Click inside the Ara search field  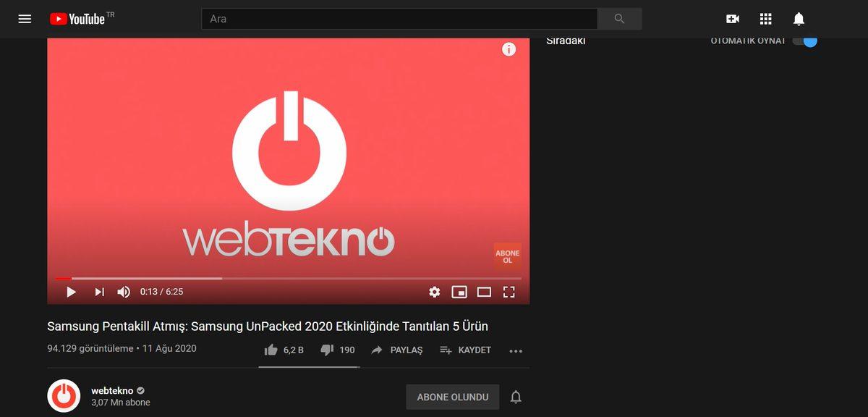(x=398, y=18)
